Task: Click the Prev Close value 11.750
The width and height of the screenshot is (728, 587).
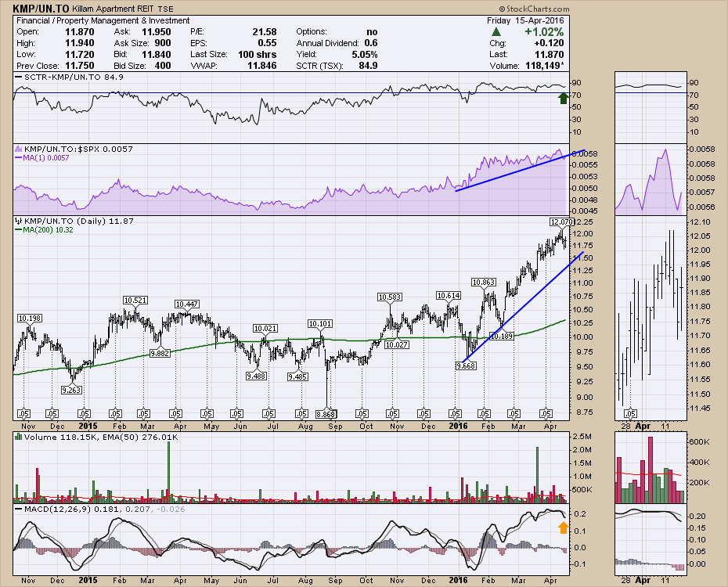Action: pos(79,66)
